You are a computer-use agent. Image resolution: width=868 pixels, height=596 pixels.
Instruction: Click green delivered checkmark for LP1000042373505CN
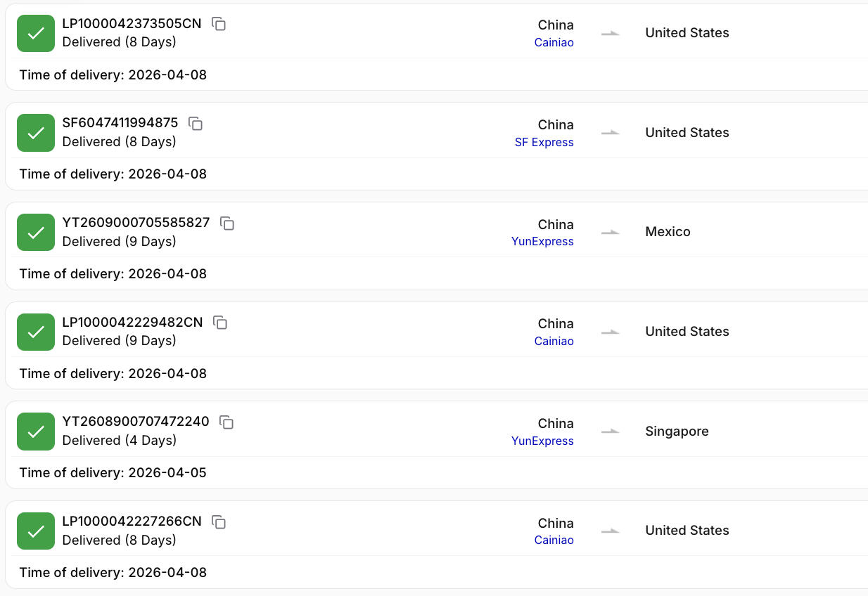click(36, 33)
